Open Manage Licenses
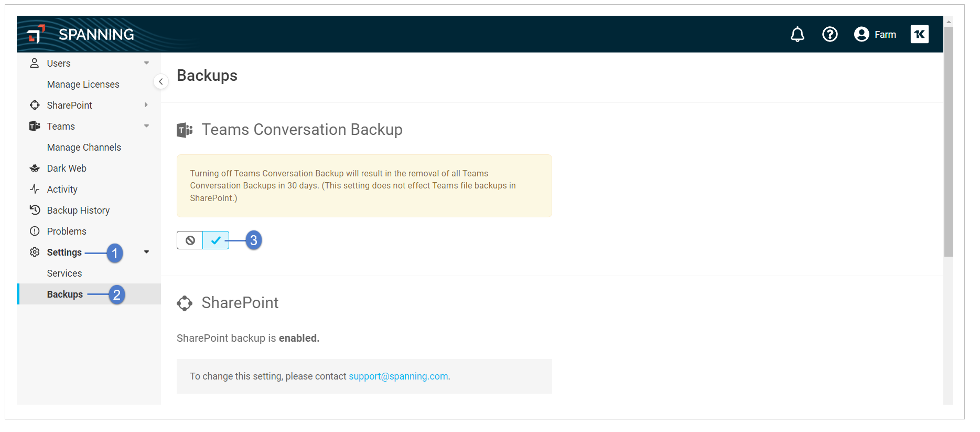 coord(83,84)
